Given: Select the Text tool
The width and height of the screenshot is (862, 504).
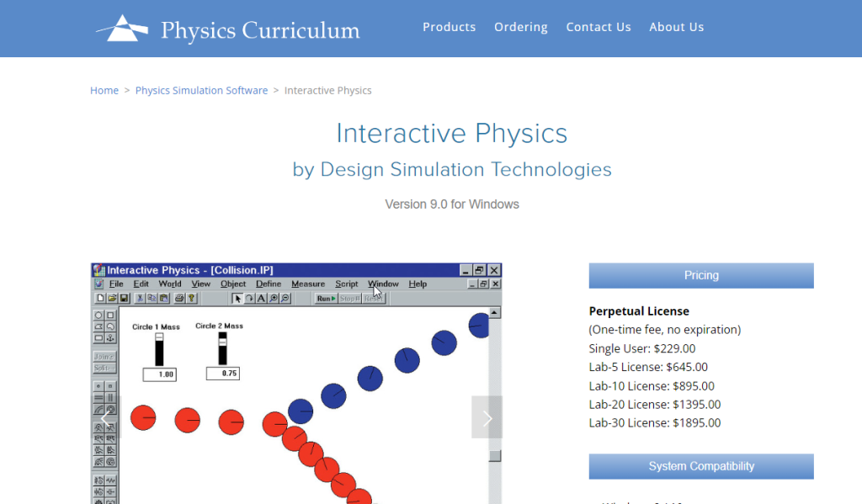Looking at the screenshot, I should [261, 298].
